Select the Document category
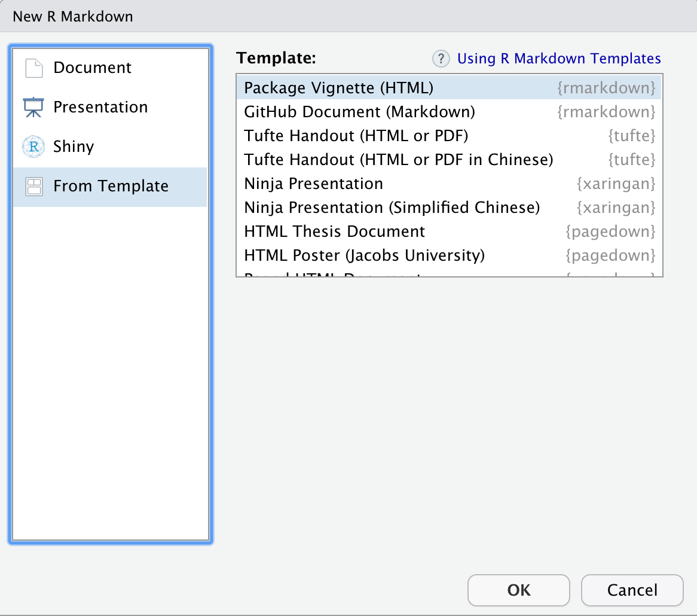The image size is (697, 616). point(110,68)
